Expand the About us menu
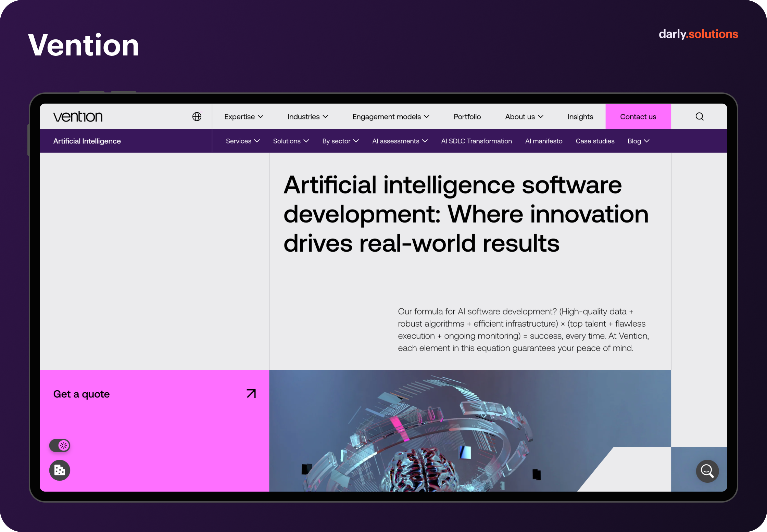Viewport: 767px width, 532px height. (x=524, y=117)
